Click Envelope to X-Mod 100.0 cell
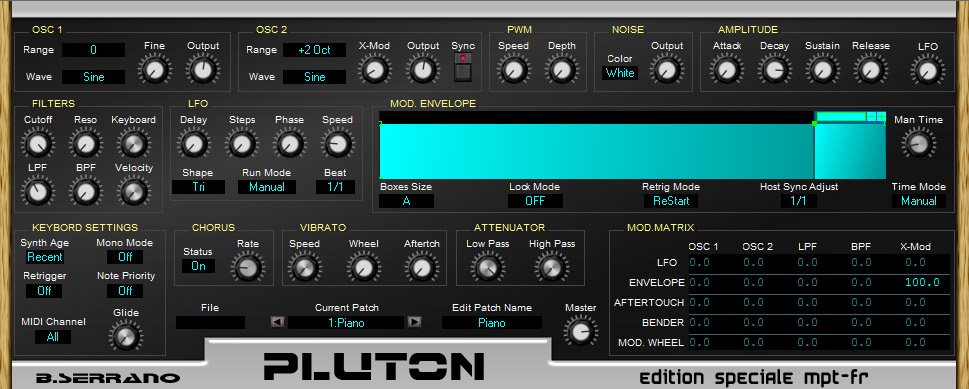 pos(923,283)
